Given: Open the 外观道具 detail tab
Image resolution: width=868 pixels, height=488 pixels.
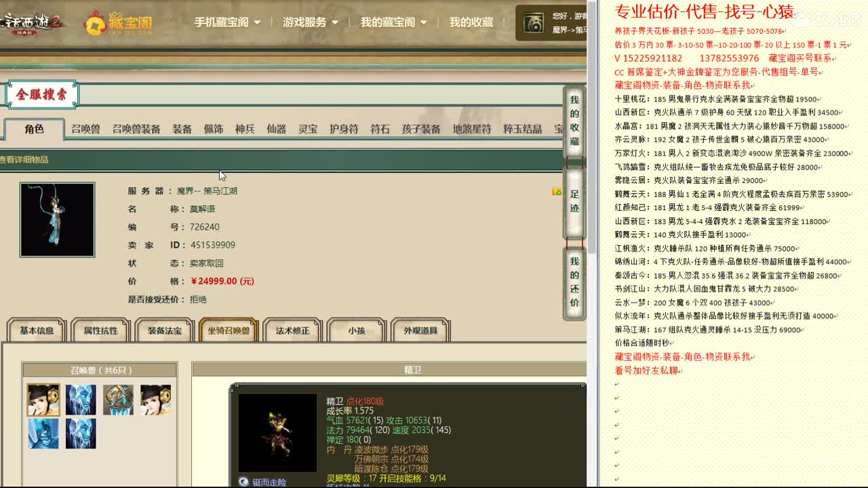Looking at the screenshot, I should coord(420,331).
